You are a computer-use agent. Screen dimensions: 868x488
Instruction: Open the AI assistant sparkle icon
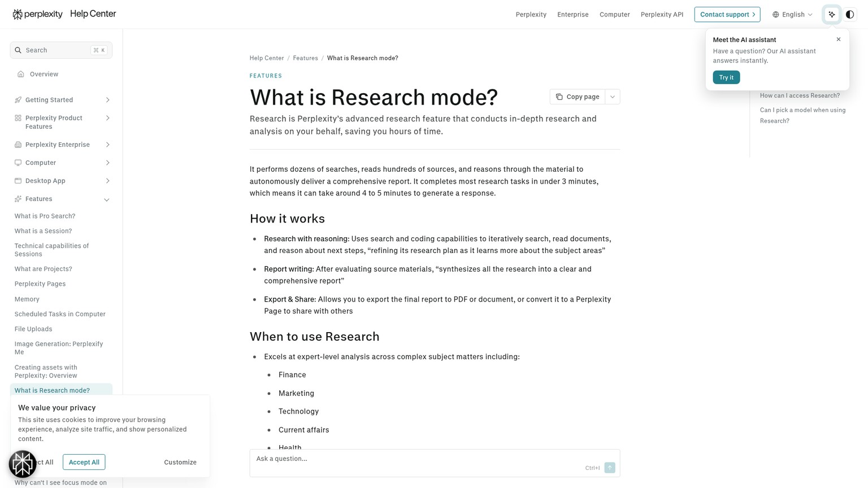pos(832,14)
